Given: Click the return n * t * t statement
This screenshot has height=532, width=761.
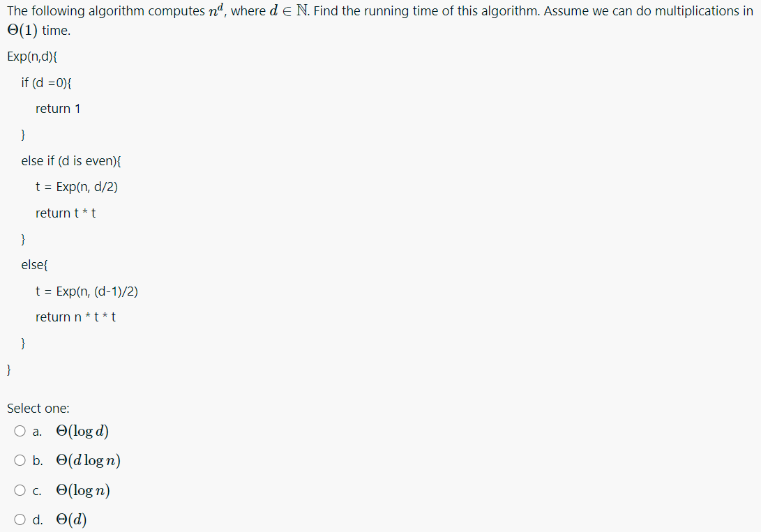Looking at the screenshot, I should click(75, 317).
